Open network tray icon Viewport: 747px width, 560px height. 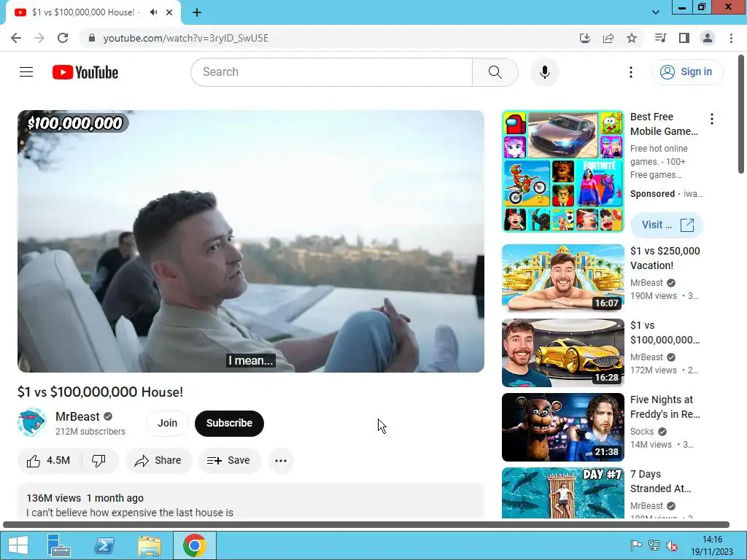pos(654,545)
